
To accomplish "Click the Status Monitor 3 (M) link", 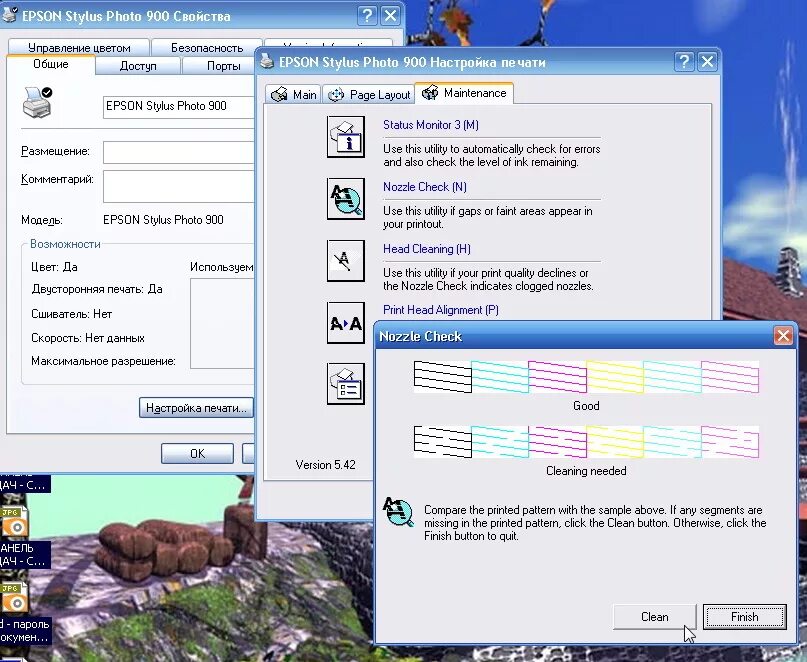I will point(431,125).
